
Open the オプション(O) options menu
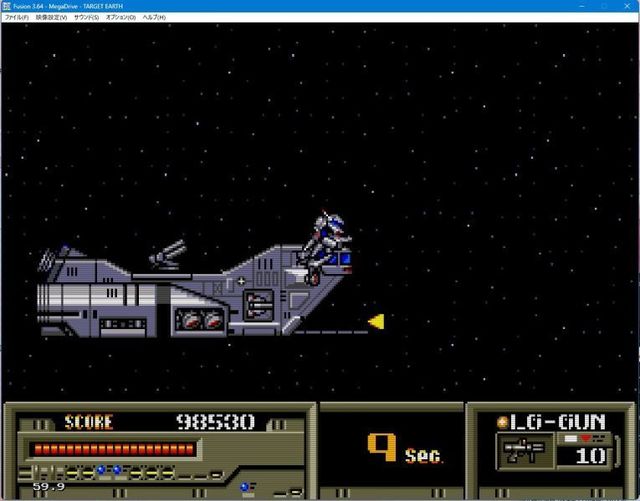[x=120, y=18]
